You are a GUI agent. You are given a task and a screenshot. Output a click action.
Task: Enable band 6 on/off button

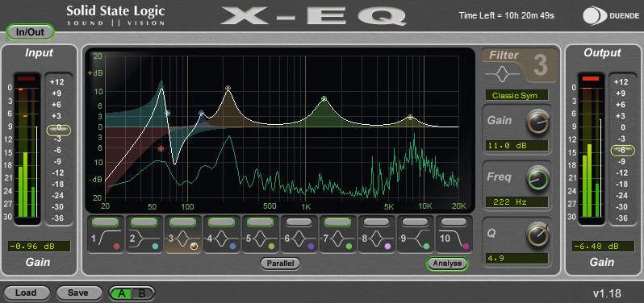299,222
